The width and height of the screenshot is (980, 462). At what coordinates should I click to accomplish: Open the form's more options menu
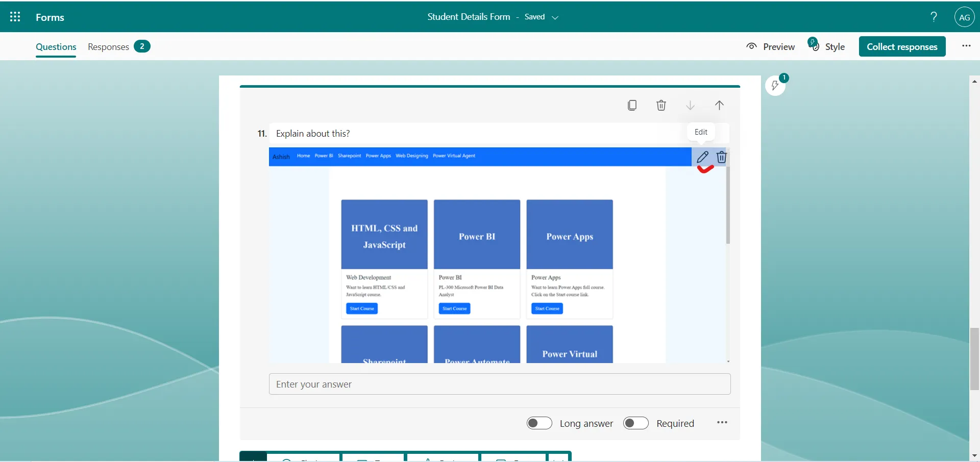pyautogui.click(x=966, y=46)
